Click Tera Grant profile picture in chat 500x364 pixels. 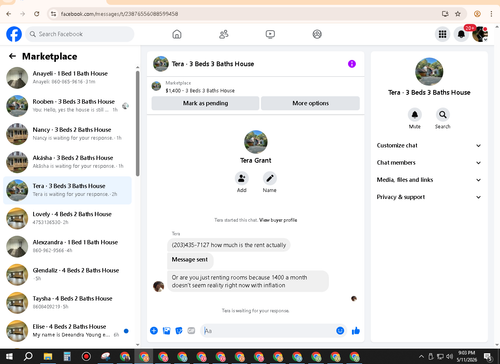[x=256, y=142]
